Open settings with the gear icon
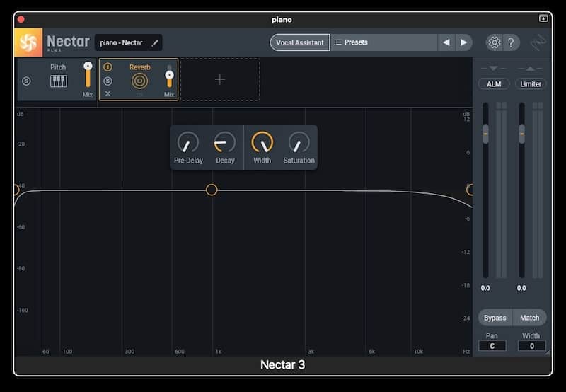This screenshot has width=566, height=392. pos(494,42)
